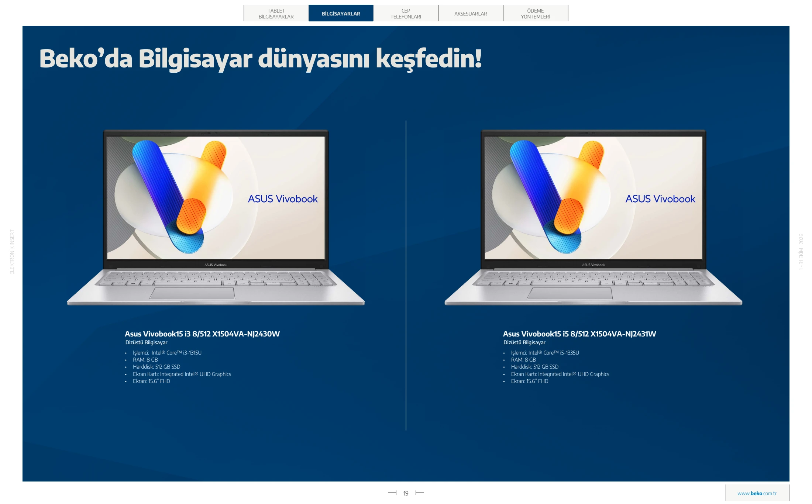Open the TABLET BİLGİSAYARLAR tab
812x504 pixels.
276,13
